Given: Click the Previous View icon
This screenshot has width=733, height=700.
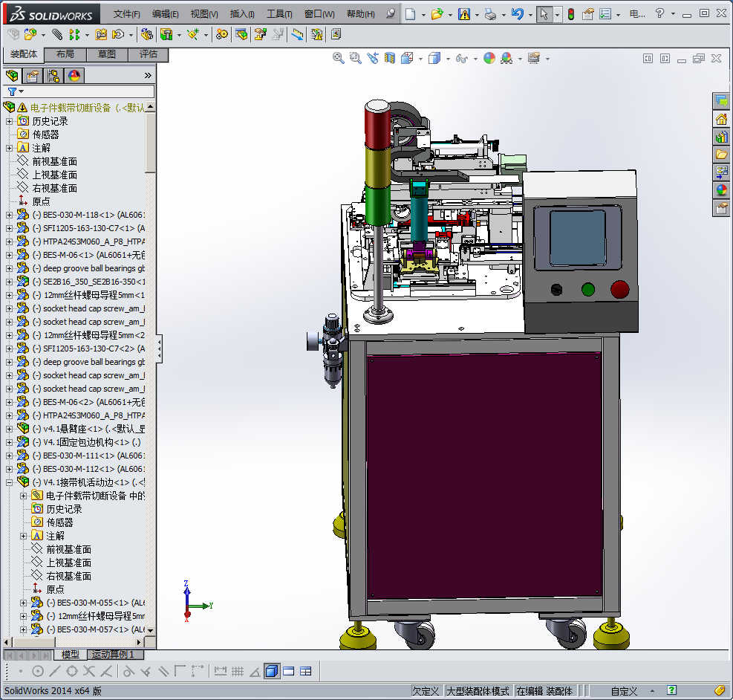Looking at the screenshot, I should tap(373, 58).
